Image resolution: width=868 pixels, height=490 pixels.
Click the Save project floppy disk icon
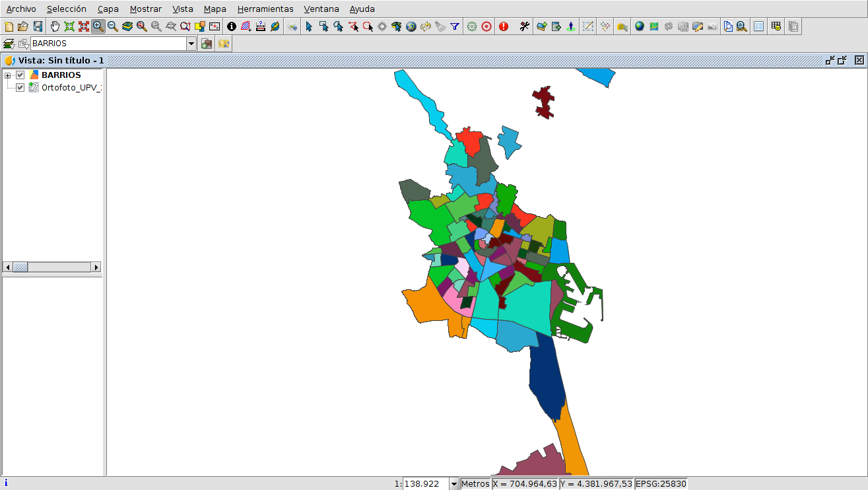click(38, 26)
